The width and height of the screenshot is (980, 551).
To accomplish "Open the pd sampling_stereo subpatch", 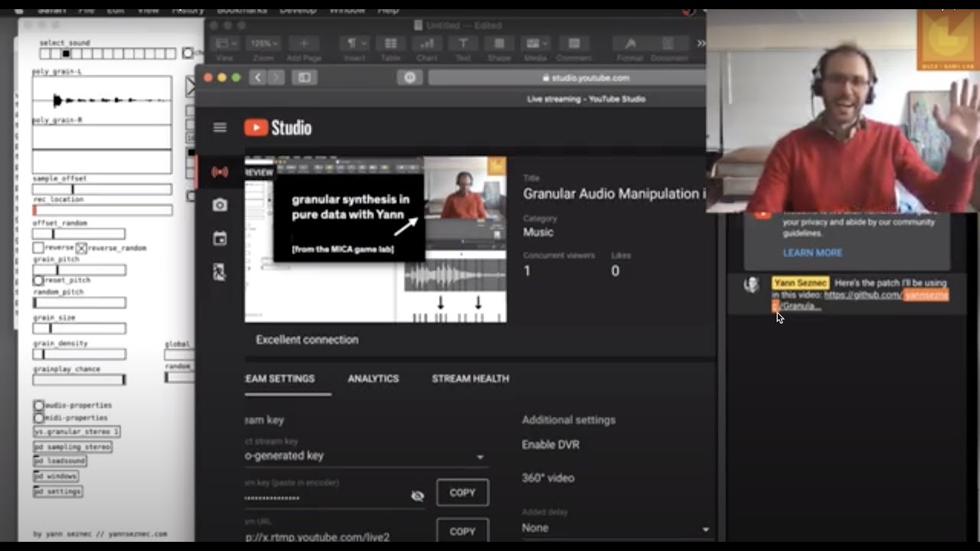I will 73,447.
